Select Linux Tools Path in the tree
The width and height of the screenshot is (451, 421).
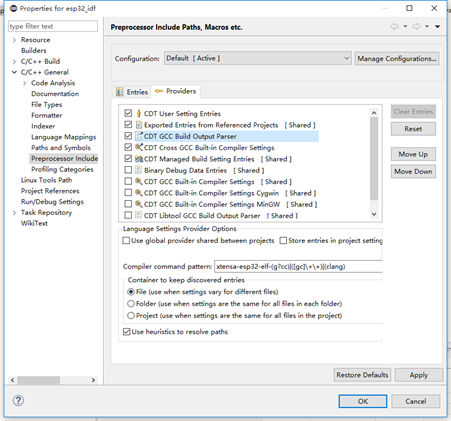46,180
